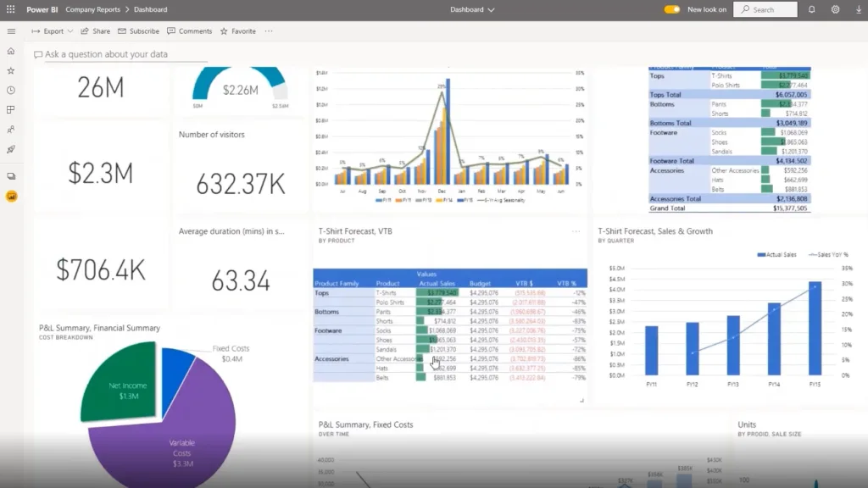Mark dashboard as Favorite
The width and height of the screenshot is (868, 488).
pyautogui.click(x=238, y=31)
